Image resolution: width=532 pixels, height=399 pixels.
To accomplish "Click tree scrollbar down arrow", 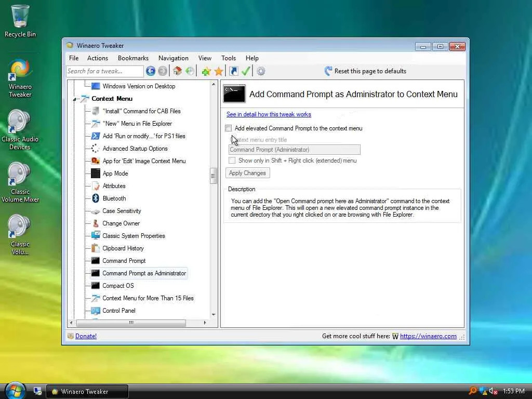I will click(x=214, y=315).
